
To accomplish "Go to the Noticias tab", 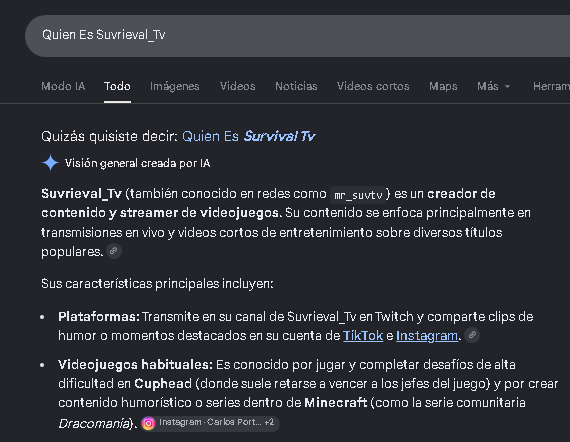I will (x=296, y=86).
